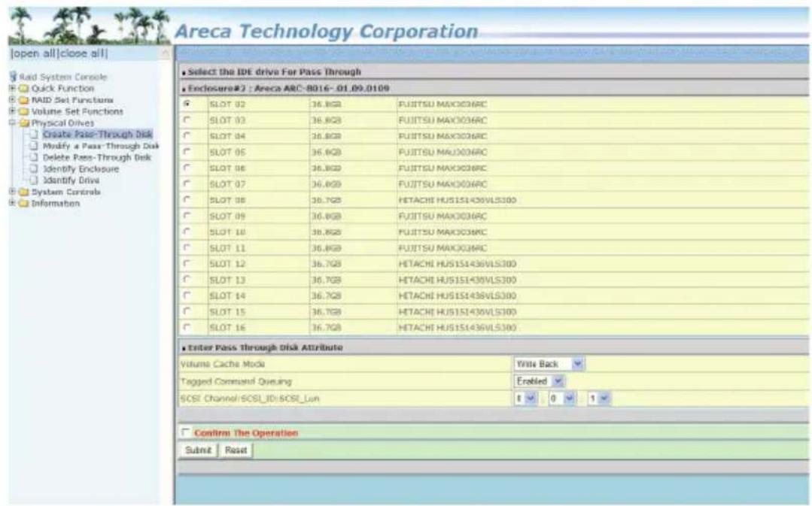This screenshot has height=506, width=812.
Task: Expand the RAID Set Functions tree node
Action: (x=13, y=100)
